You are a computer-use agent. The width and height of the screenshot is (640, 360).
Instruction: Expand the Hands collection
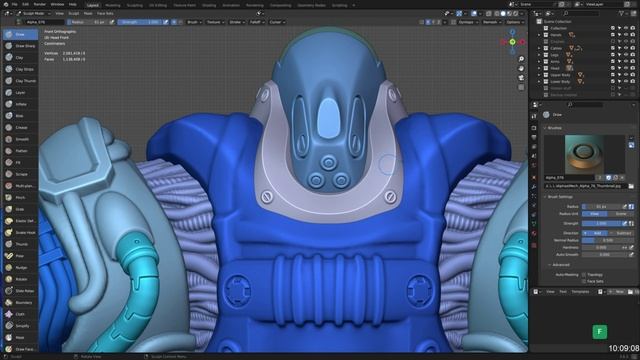pyautogui.click(x=539, y=35)
